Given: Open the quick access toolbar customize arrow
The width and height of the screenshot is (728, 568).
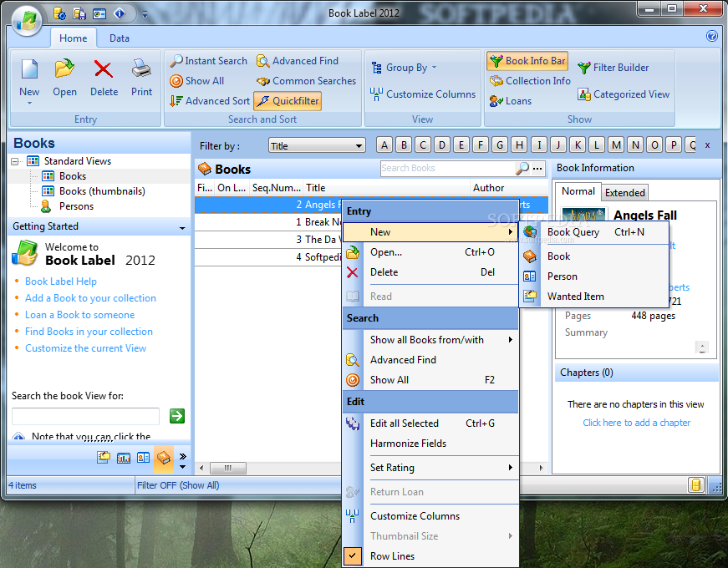Looking at the screenshot, I should click(145, 15).
